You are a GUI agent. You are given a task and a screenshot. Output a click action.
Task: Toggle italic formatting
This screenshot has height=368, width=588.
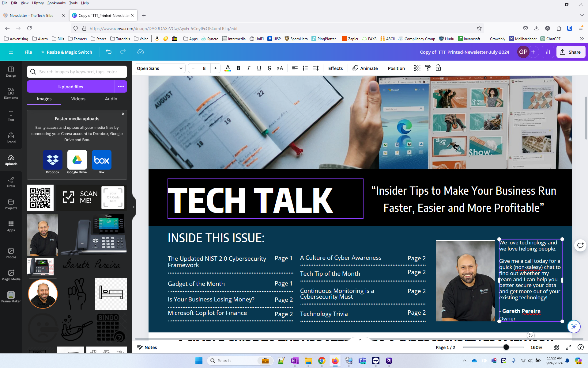(x=249, y=68)
